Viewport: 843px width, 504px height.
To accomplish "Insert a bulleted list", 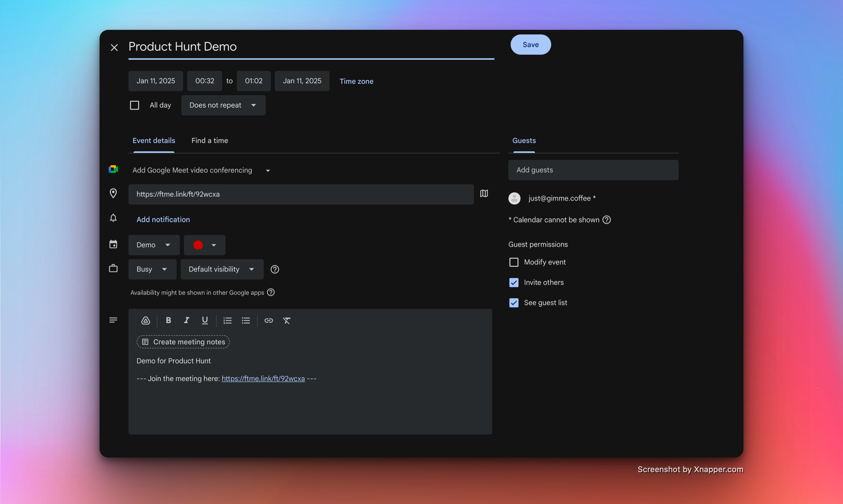I will point(246,320).
